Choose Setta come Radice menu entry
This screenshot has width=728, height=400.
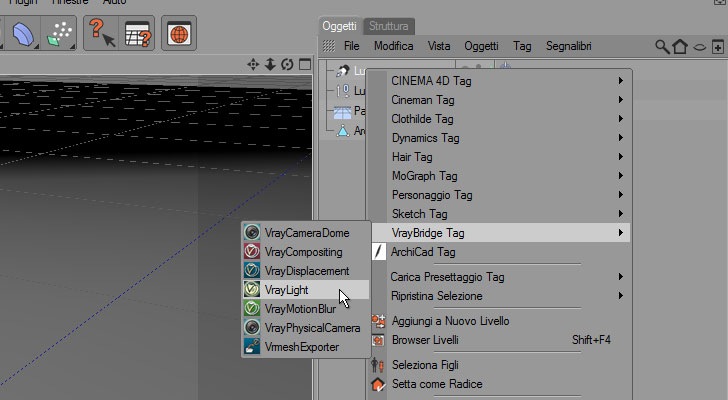[500, 384]
